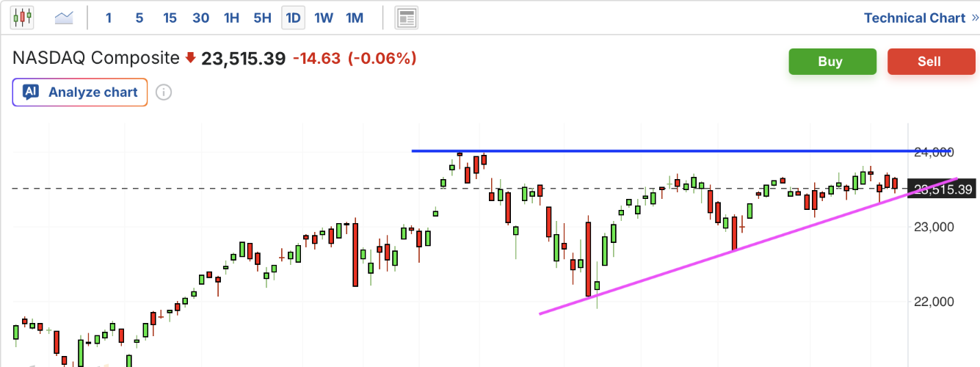980x367 pixels.
Task: Switch to the 1H timeframe
Action: click(x=231, y=18)
